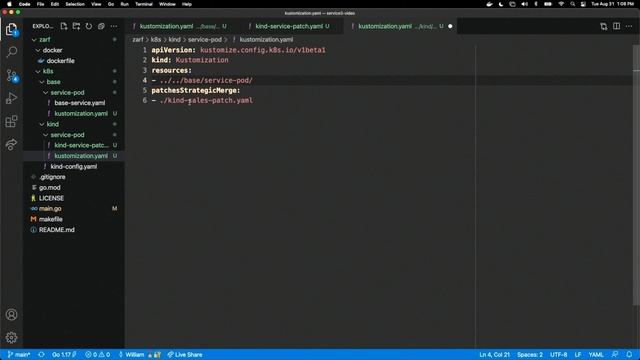Click the Live Share status bar button
640x360 pixels.
185,354
